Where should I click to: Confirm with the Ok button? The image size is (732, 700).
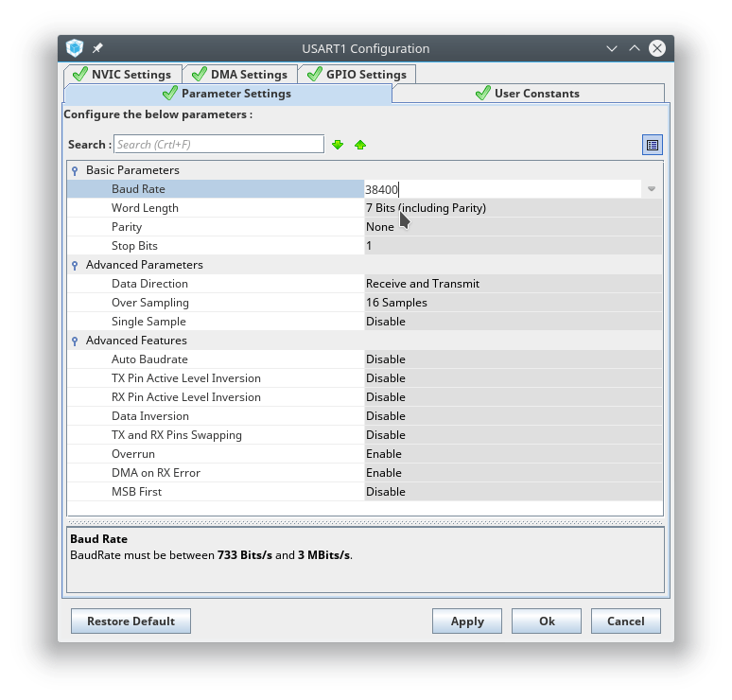pos(547,621)
